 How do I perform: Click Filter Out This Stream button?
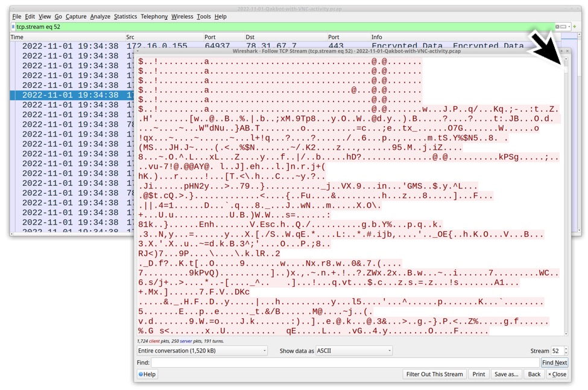click(434, 374)
